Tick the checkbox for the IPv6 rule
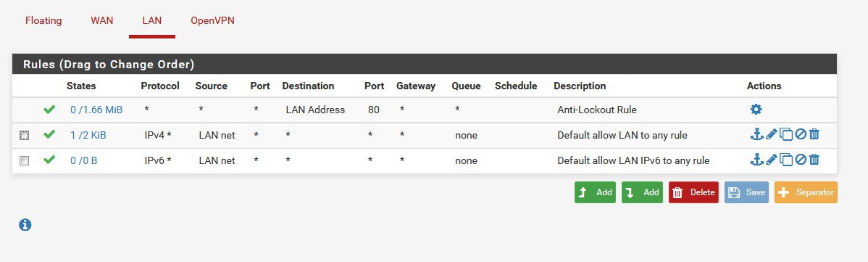Screen dimensions: 868x262 click(x=24, y=160)
